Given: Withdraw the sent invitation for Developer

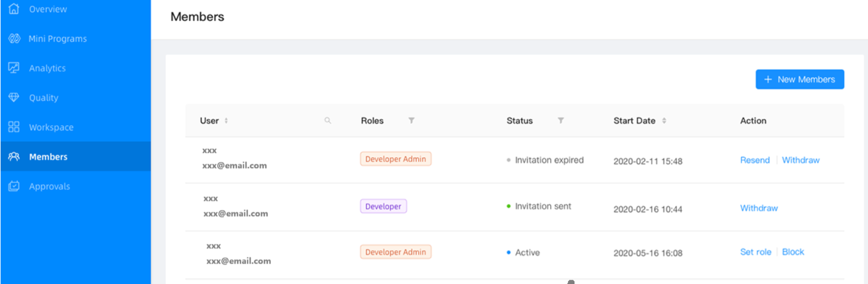Looking at the screenshot, I should pyautogui.click(x=759, y=208).
